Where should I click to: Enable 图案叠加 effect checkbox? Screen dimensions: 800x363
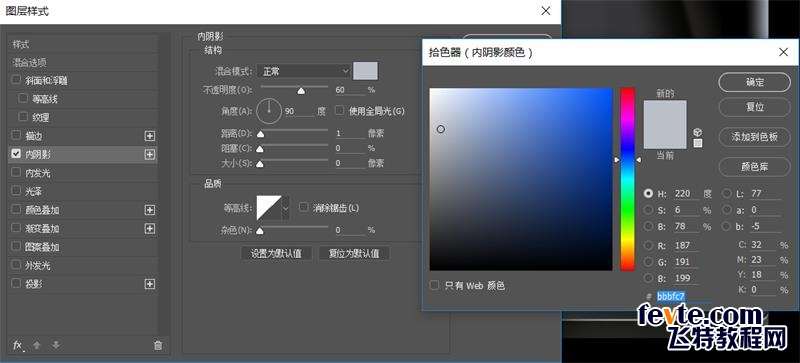[x=16, y=247]
